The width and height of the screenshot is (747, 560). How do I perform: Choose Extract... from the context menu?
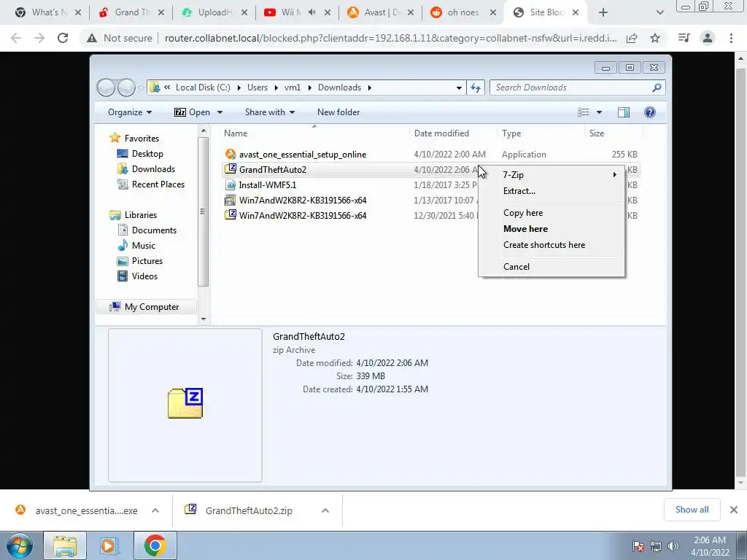tap(551, 191)
